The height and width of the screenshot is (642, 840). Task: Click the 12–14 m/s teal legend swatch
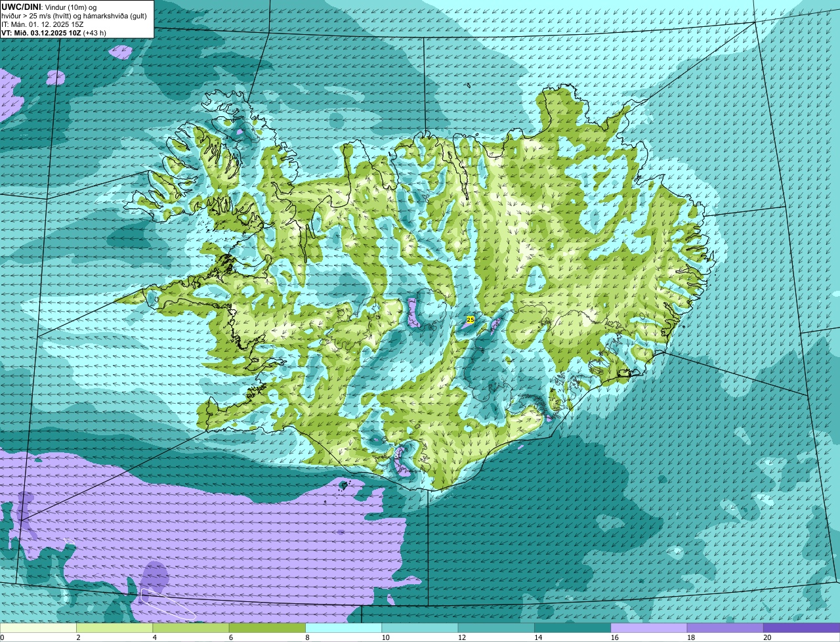[x=496, y=628]
